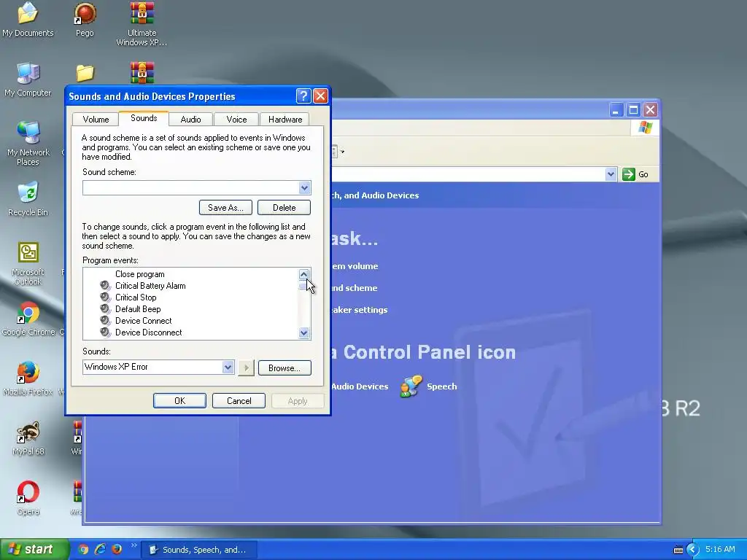The width and height of the screenshot is (747, 560).
Task: Select the Google Chrome desktop shortcut
Action: 28,318
